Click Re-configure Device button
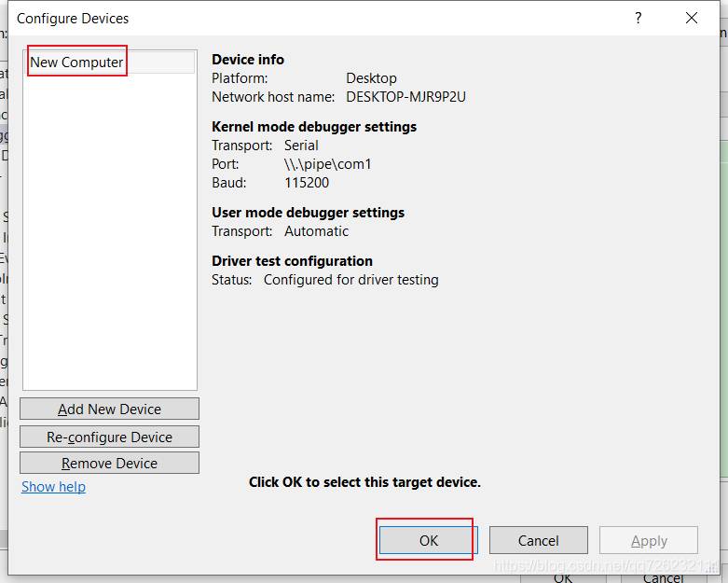The height and width of the screenshot is (583, 728). [x=110, y=437]
